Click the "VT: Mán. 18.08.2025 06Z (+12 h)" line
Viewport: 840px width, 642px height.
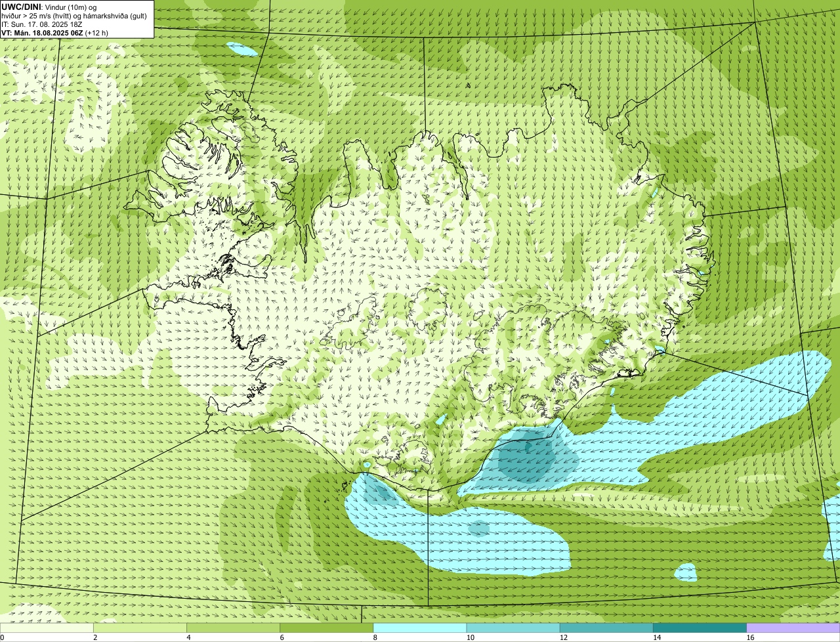pyautogui.click(x=54, y=32)
